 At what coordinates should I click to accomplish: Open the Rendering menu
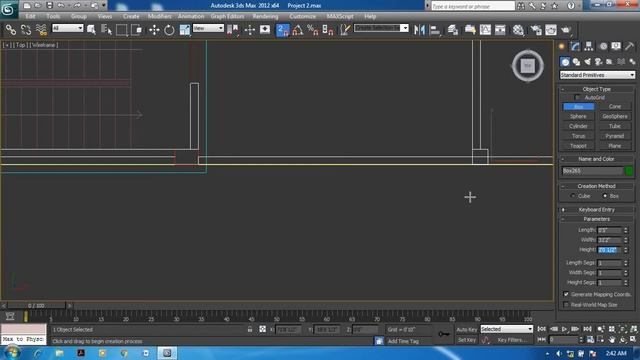[x=265, y=16]
